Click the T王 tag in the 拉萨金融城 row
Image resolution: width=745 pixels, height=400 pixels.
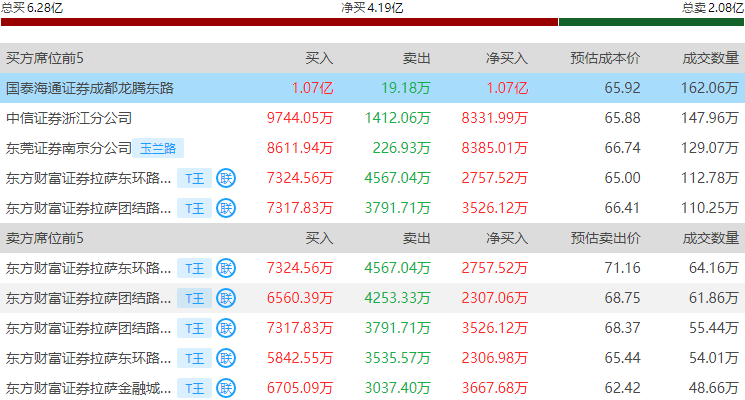194,389
